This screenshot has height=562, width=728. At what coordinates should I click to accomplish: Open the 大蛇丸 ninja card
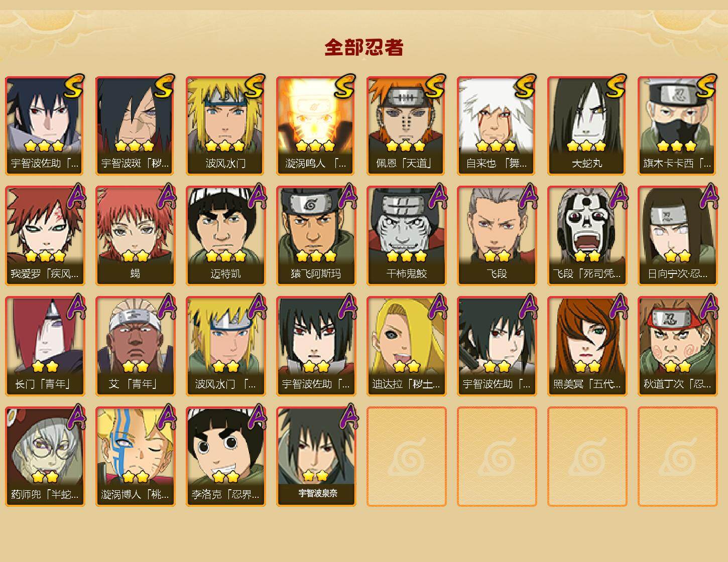(587, 125)
